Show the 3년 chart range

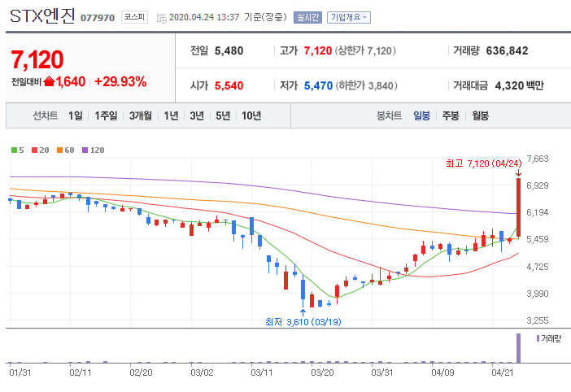pyautogui.click(x=197, y=115)
